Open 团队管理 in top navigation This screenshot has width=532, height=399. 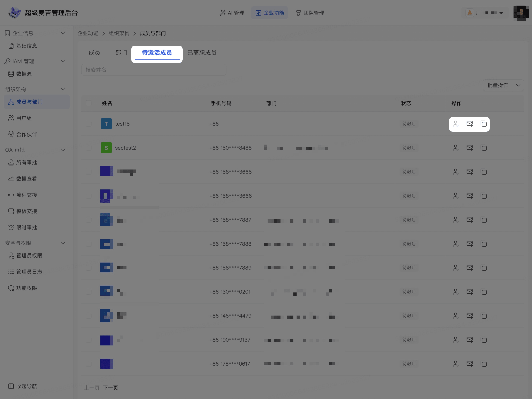coord(310,13)
